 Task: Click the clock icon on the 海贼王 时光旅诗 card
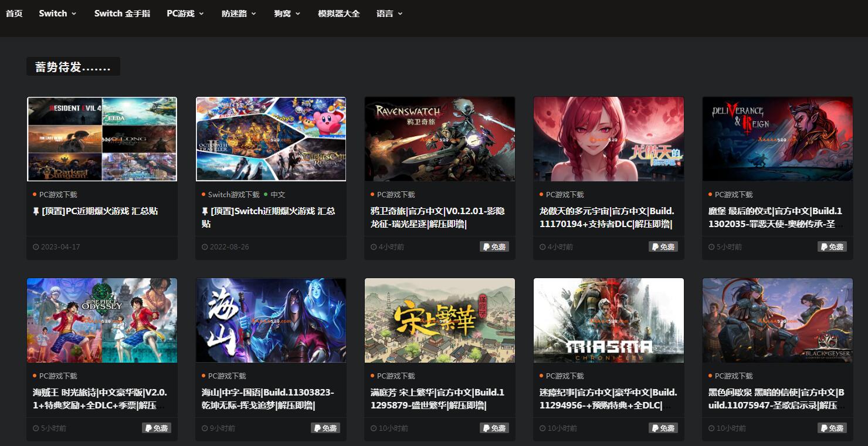click(36, 428)
